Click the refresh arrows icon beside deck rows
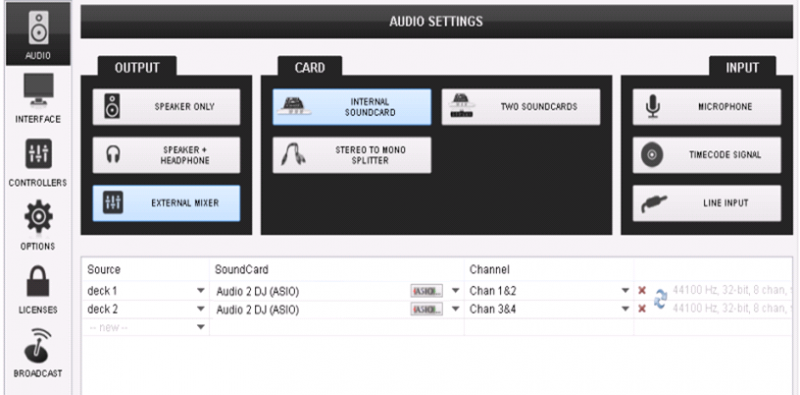 point(660,300)
